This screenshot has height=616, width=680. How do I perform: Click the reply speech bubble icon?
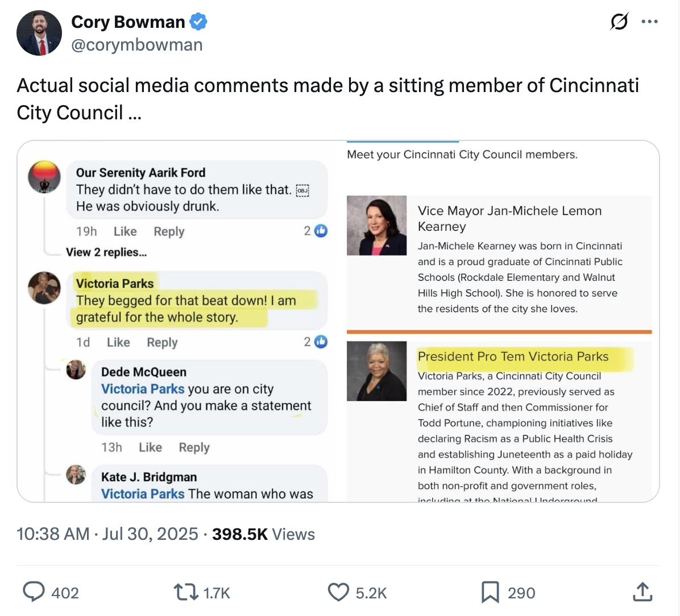(34, 592)
